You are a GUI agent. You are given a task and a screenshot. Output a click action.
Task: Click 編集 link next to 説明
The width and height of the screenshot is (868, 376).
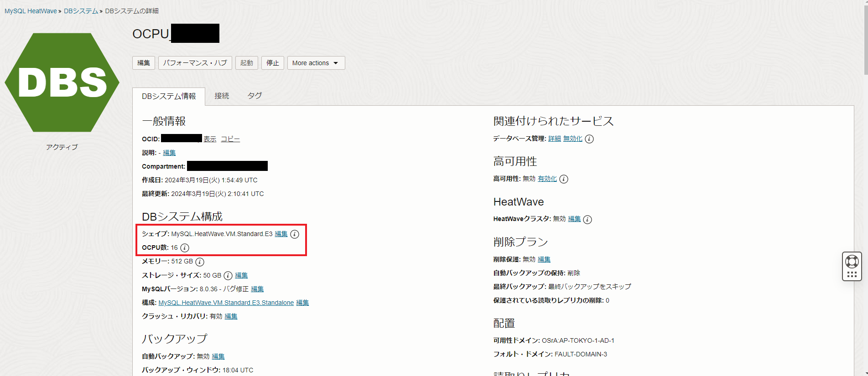(169, 153)
